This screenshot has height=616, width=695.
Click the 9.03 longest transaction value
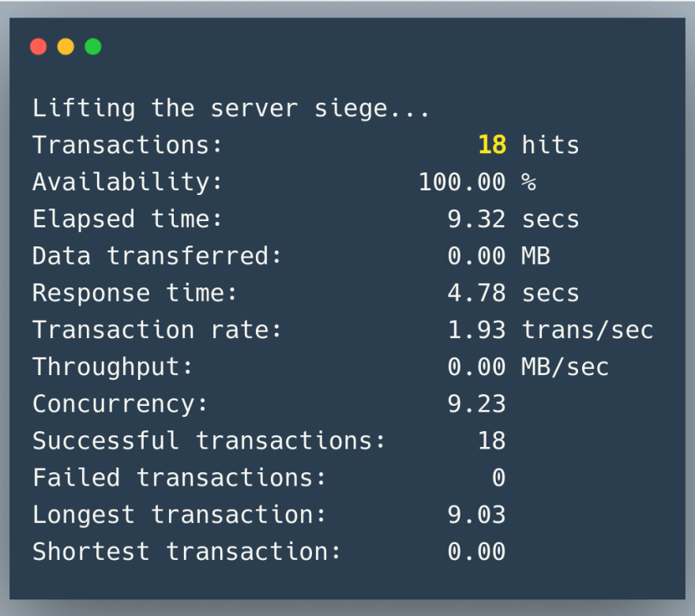pos(476,514)
